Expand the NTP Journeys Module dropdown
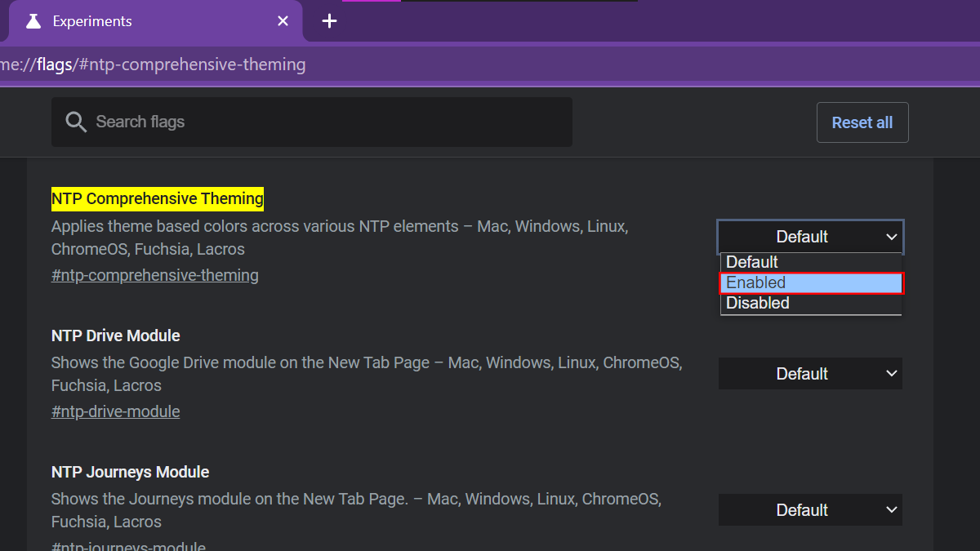The height and width of the screenshot is (551, 980). pos(810,510)
